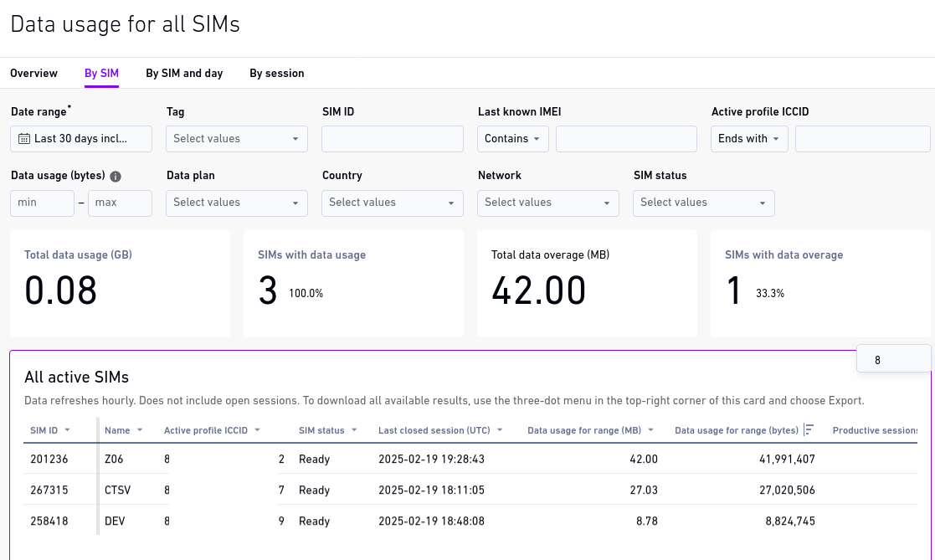Click the calendar icon in Date range

tap(24, 139)
